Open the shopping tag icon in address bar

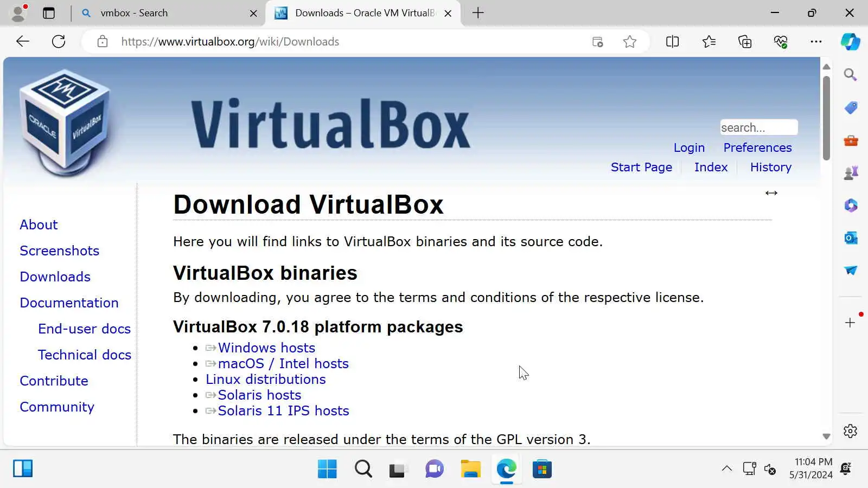point(597,42)
